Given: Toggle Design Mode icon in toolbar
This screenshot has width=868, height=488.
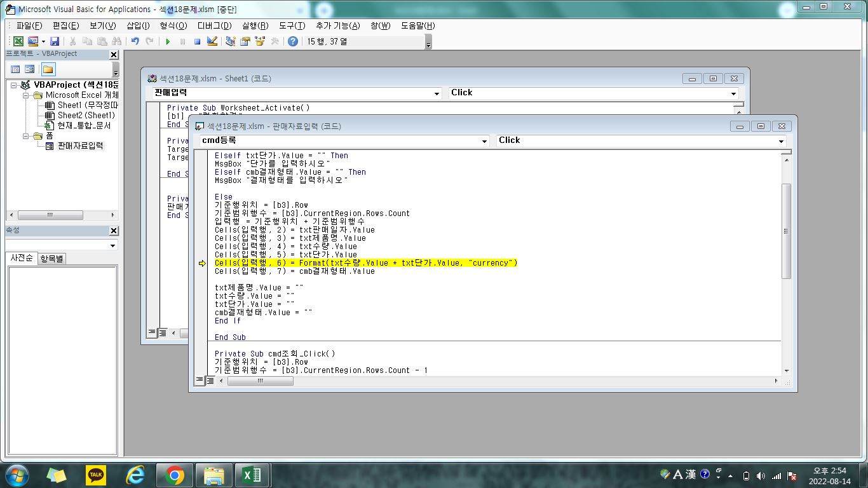Looking at the screenshot, I should pos(212,41).
